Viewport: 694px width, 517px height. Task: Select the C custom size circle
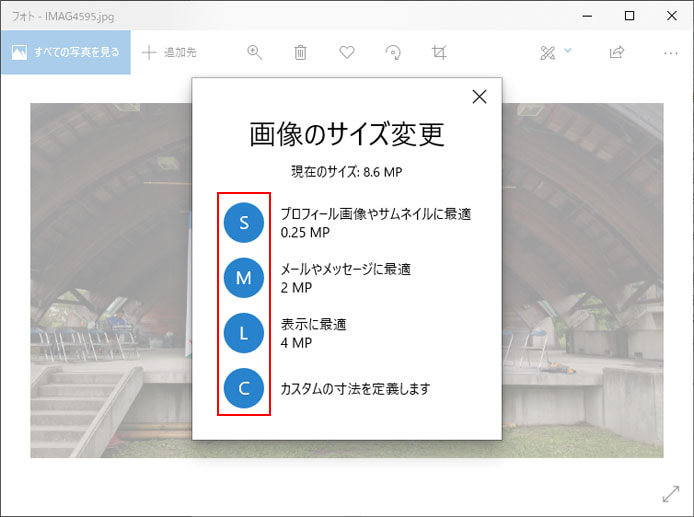[244, 388]
